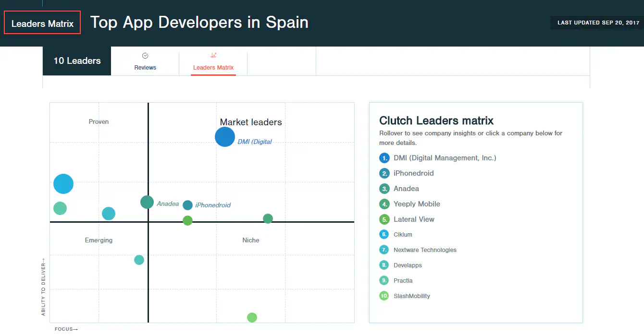
Task: Switch to the Reviews tab
Action: 145,67
